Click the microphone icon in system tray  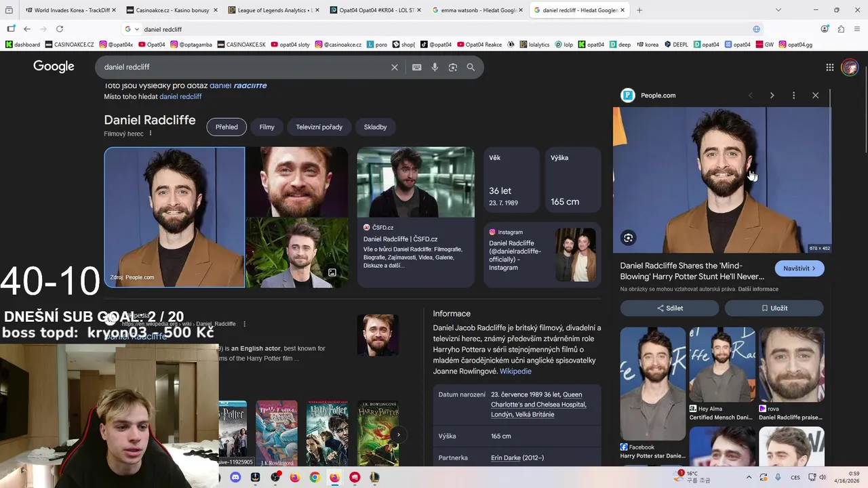[778, 477]
